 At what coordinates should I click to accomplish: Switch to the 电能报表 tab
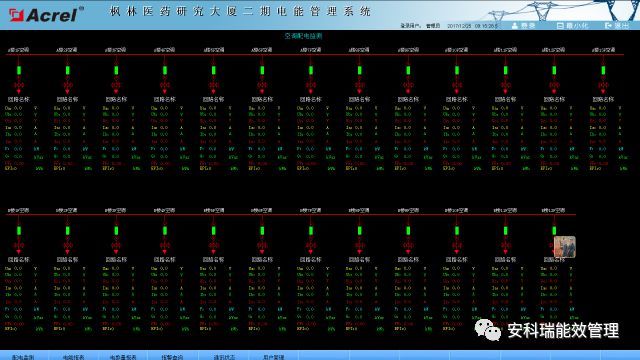click(73, 357)
